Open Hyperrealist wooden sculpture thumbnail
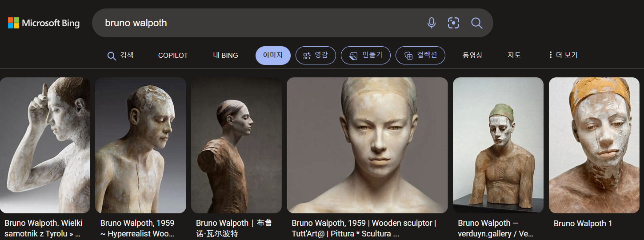Viewport: 644px width, 240px height. point(140,145)
